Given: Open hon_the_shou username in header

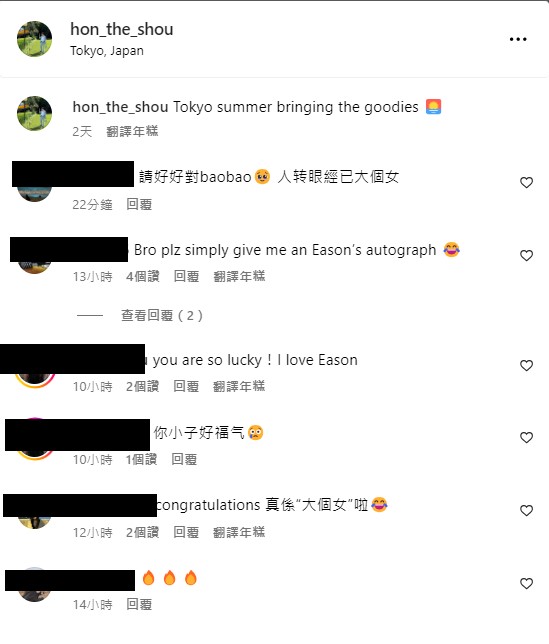Looking at the screenshot, I should click(x=122, y=29).
